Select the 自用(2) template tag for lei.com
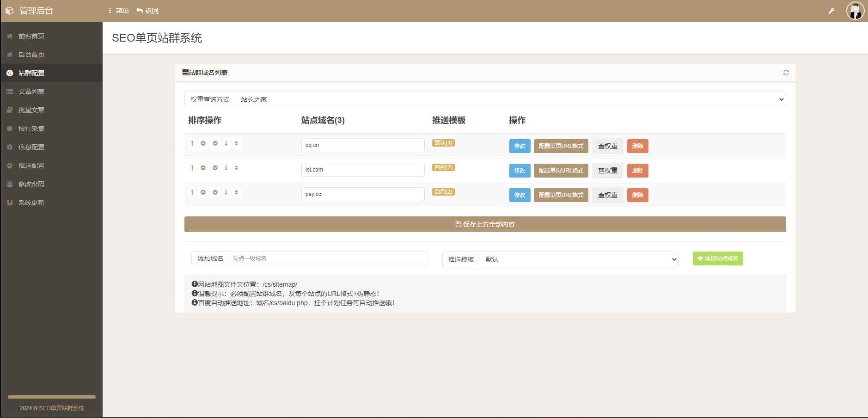Image resolution: width=868 pixels, height=418 pixels. coord(443,167)
